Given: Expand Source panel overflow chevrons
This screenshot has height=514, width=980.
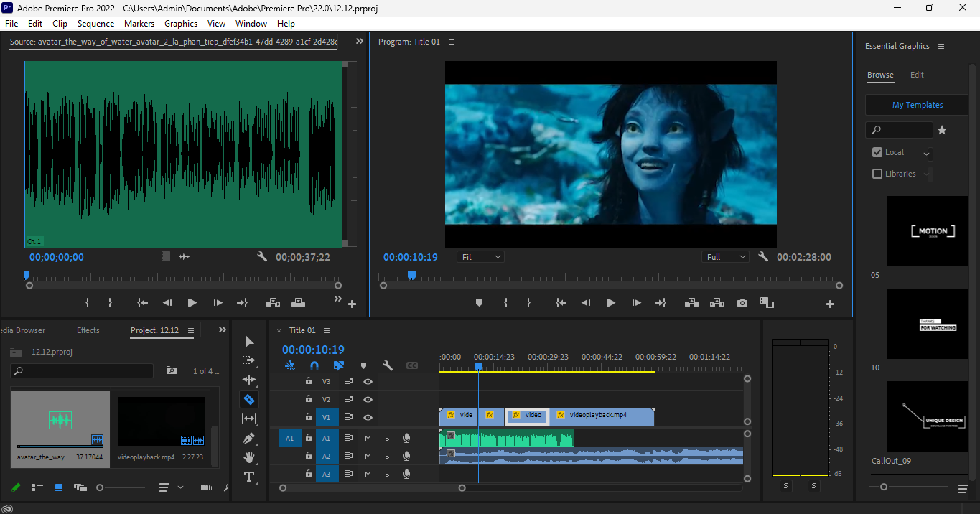Looking at the screenshot, I should (360, 42).
